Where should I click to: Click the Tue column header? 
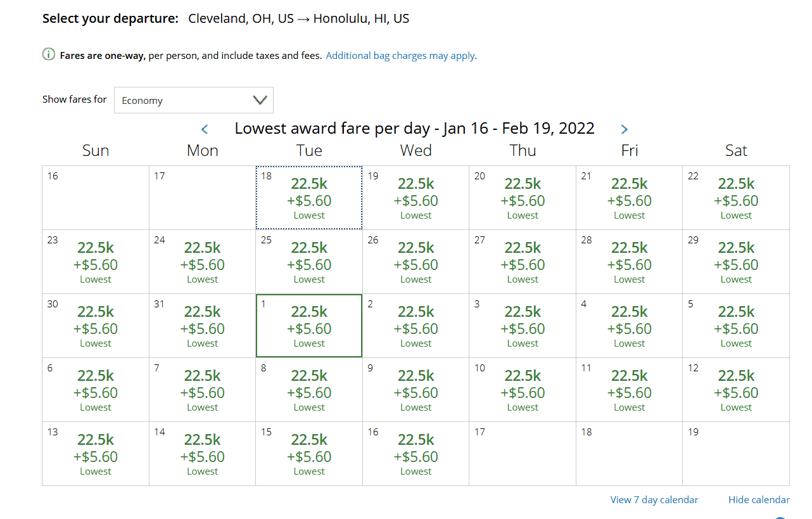(x=309, y=151)
